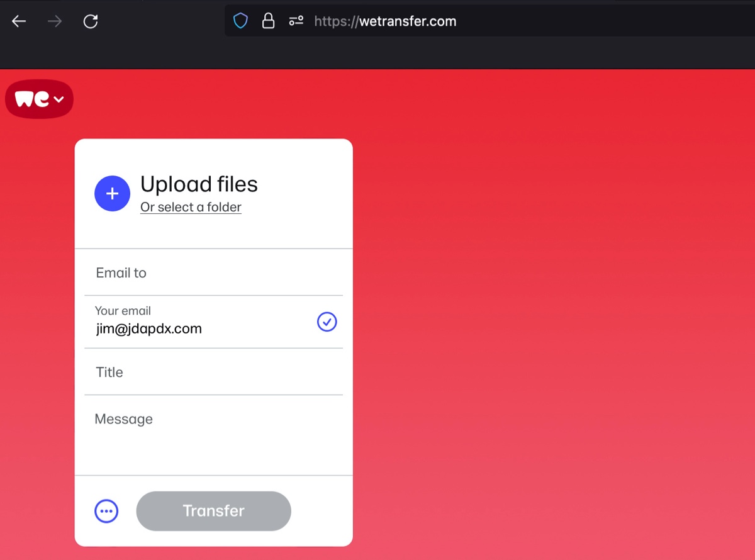Click the Or select a folder link

pyautogui.click(x=191, y=207)
